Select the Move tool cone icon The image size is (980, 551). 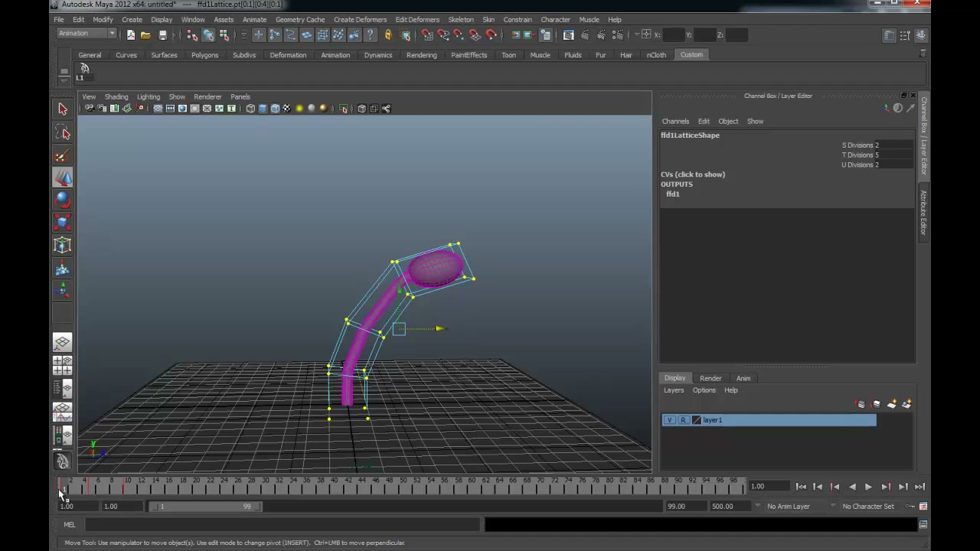[x=63, y=178]
